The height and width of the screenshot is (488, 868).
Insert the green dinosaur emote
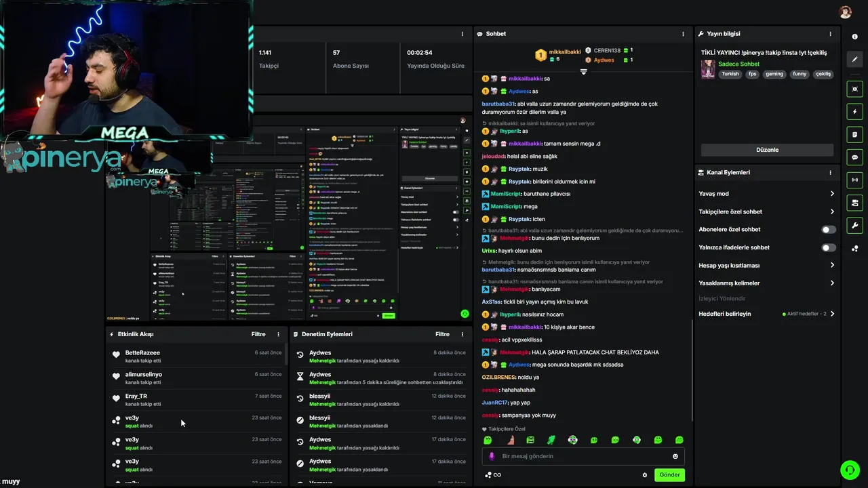click(551, 440)
